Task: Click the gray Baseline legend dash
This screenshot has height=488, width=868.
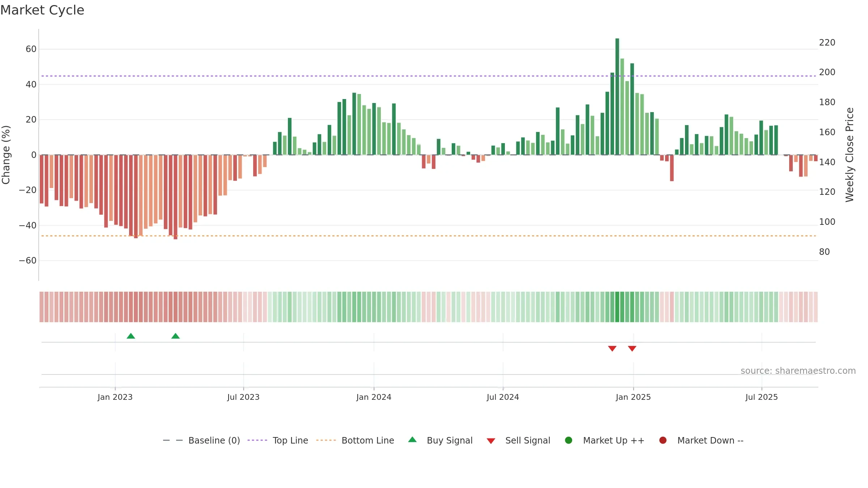Action: (173, 440)
